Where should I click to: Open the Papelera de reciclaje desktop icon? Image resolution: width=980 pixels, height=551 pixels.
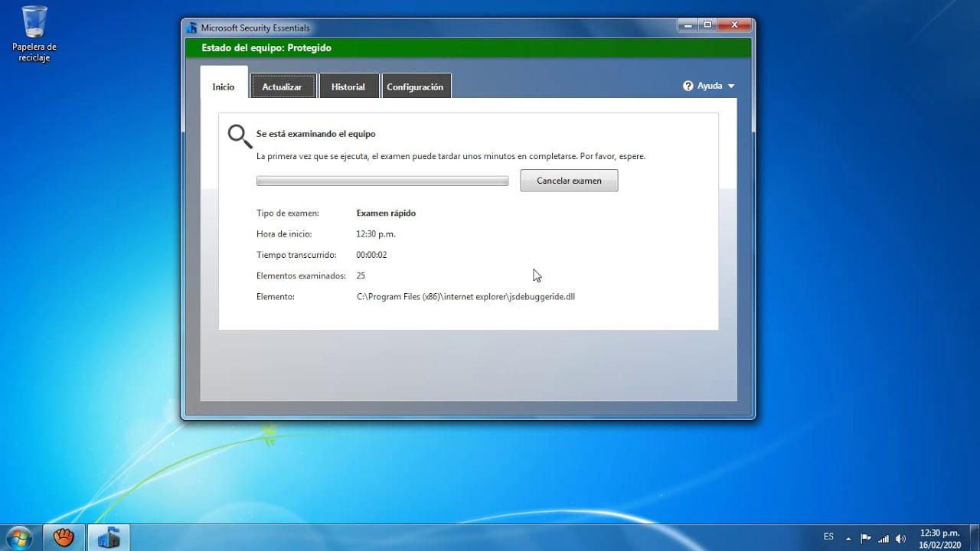tap(34, 34)
